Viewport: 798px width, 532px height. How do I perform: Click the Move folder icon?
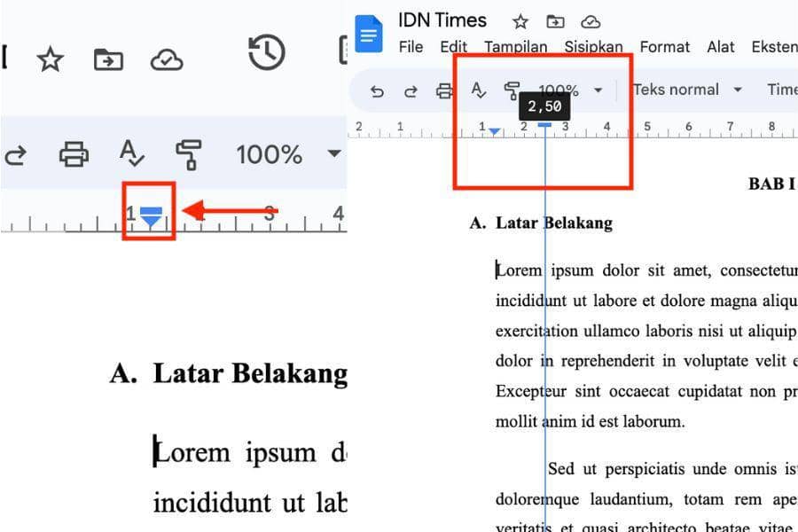(555, 21)
